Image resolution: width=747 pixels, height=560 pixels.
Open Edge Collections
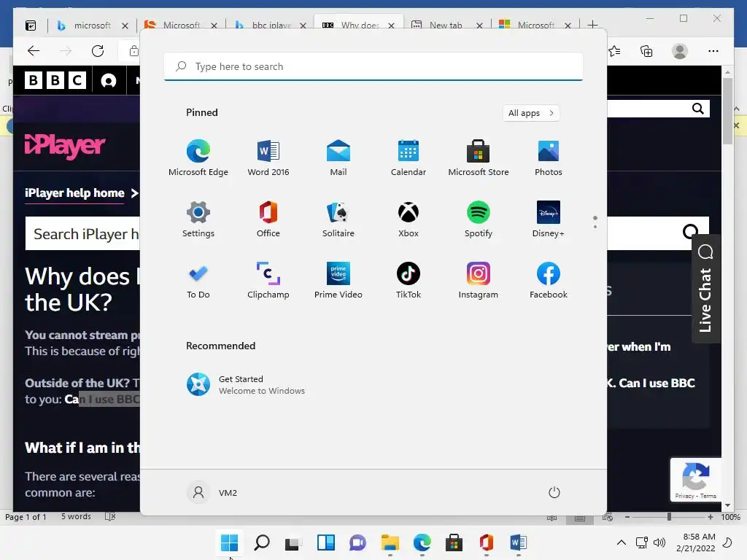pos(646,51)
